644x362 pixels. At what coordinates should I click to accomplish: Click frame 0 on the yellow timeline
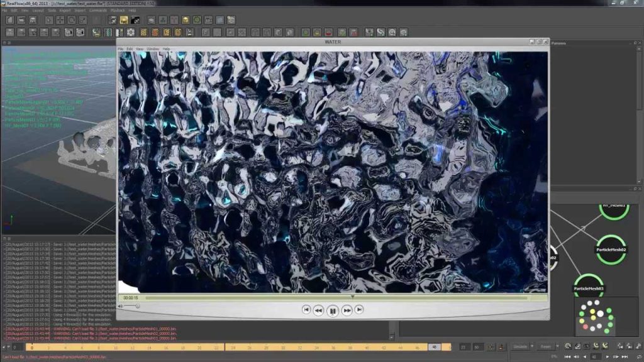(x=32, y=348)
